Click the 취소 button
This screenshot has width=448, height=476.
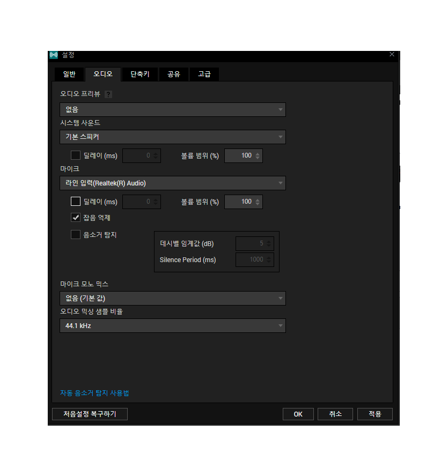pos(335,414)
